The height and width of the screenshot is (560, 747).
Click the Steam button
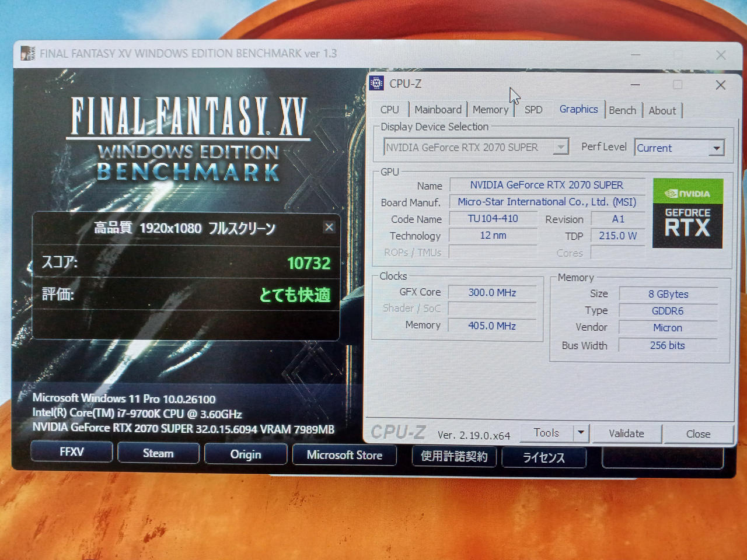tap(158, 453)
